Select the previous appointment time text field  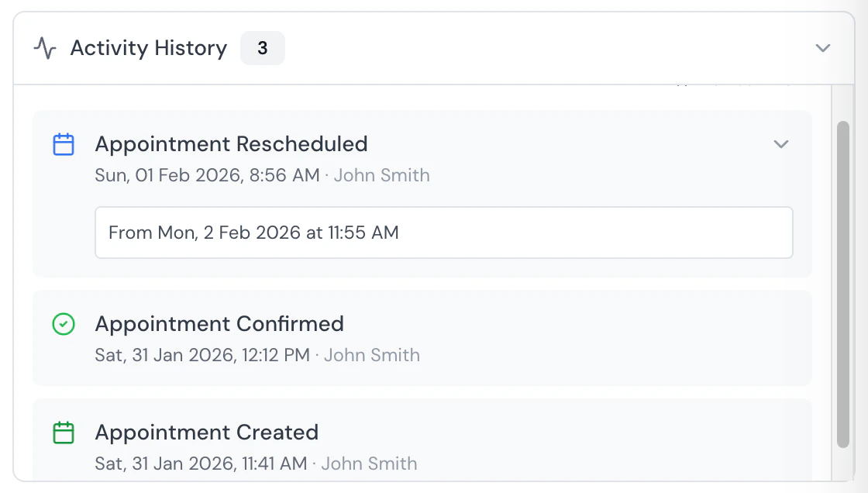443,233
